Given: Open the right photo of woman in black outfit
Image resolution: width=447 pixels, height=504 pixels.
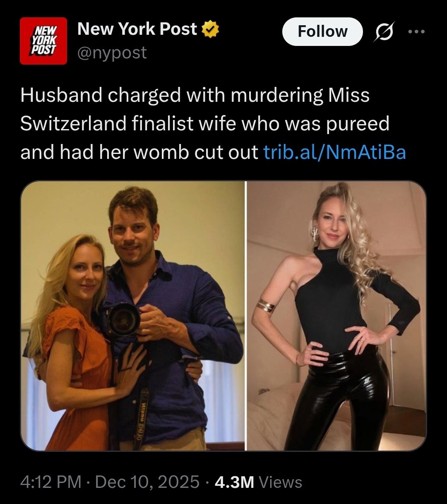Looking at the screenshot, I should click(336, 316).
